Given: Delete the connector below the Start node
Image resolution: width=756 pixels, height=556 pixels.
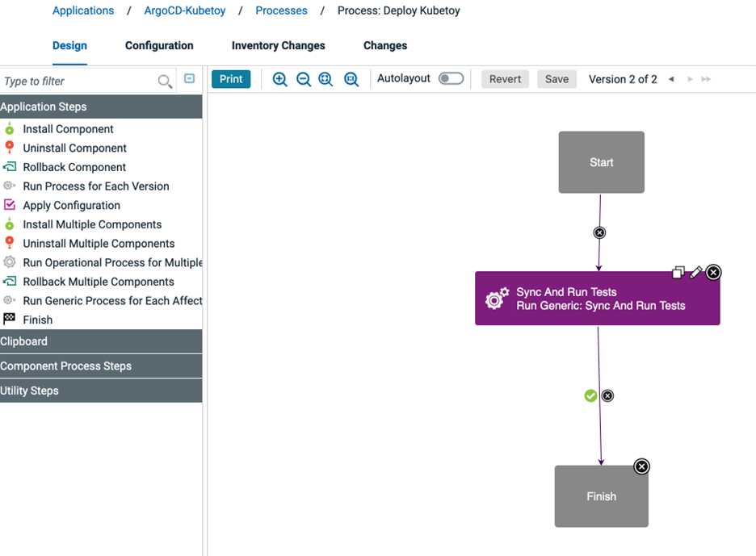Looking at the screenshot, I should click(x=599, y=232).
